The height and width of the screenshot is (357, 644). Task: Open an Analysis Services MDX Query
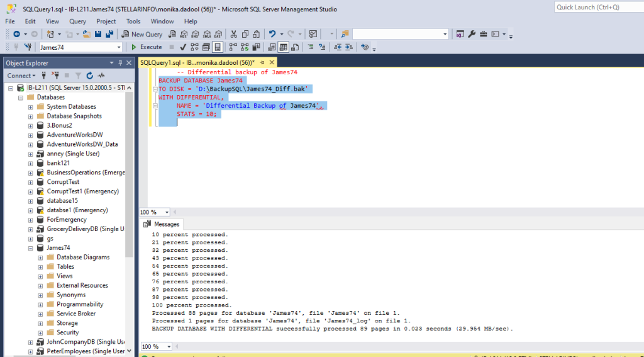point(184,34)
